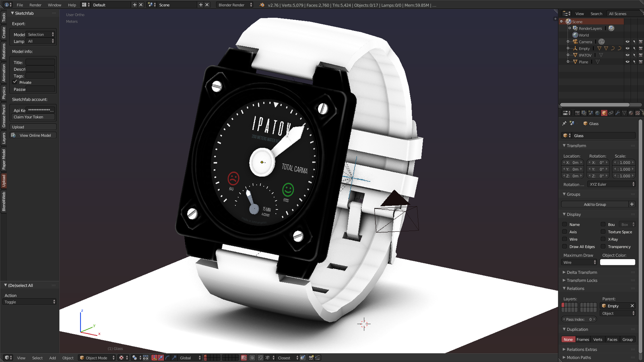This screenshot has width=644, height=362.
Task: Open the Texture checker properties tab
Action: click(x=638, y=113)
